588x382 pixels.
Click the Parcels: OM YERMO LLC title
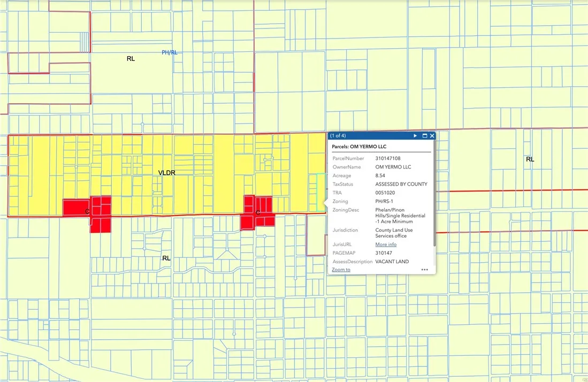click(x=359, y=147)
